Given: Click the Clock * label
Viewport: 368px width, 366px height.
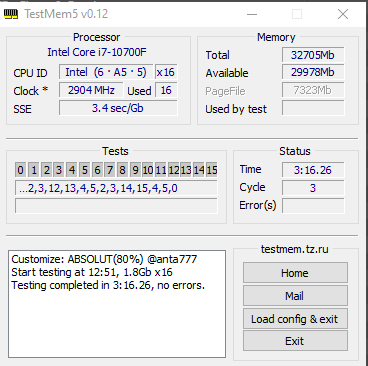Looking at the screenshot, I should pos(31,91).
